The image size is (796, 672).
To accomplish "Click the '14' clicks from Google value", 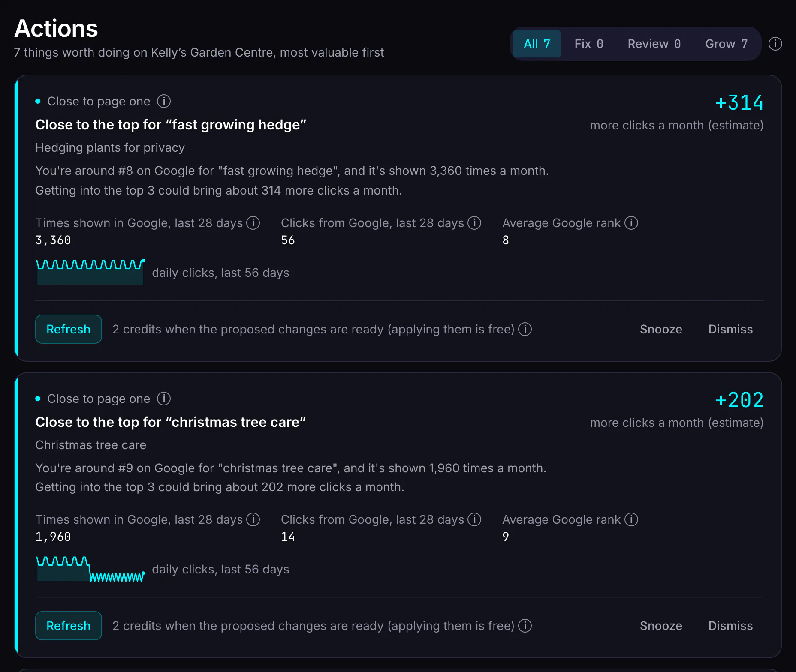I will tap(288, 537).
